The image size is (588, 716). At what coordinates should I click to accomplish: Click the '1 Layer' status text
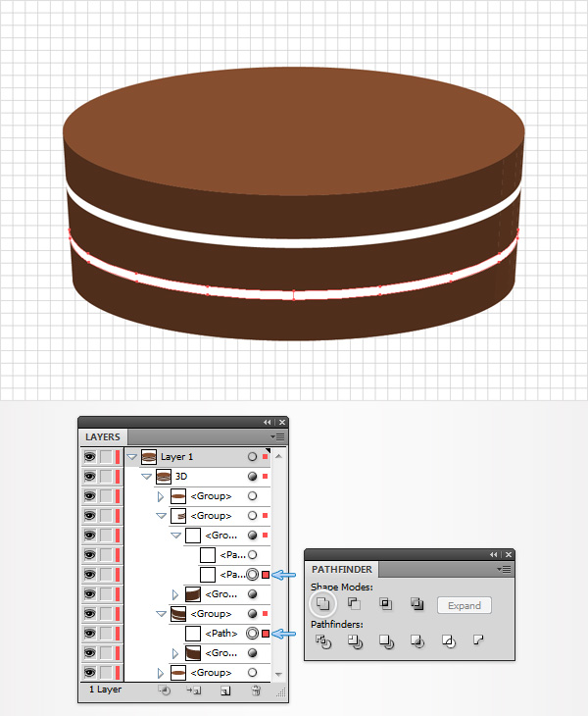pos(106,690)
